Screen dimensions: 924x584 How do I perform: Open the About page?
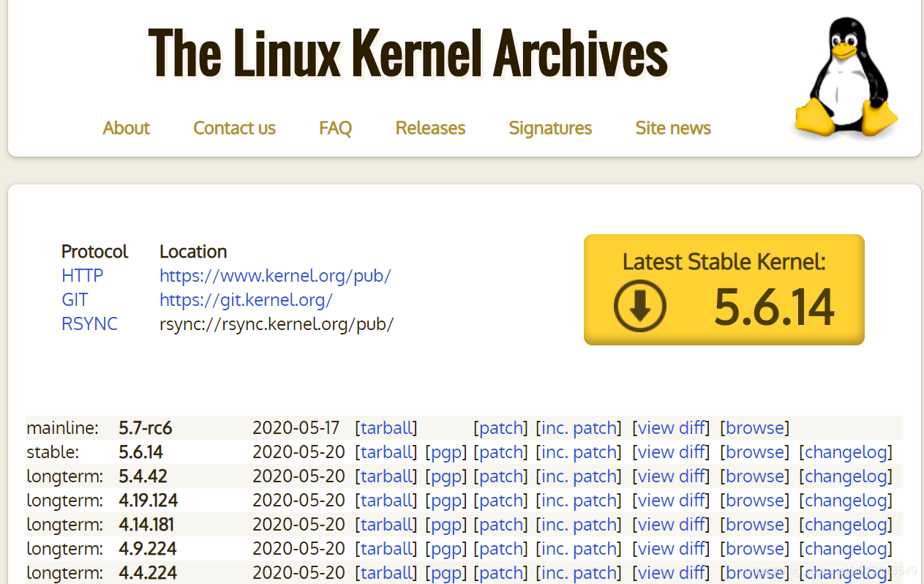(126, 128)
